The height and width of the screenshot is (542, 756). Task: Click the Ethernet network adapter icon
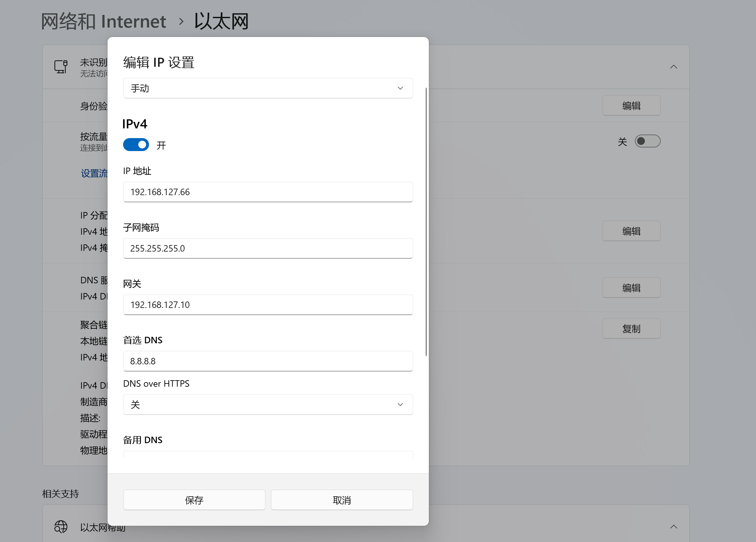pyautogui.click(x=61, y=67)
